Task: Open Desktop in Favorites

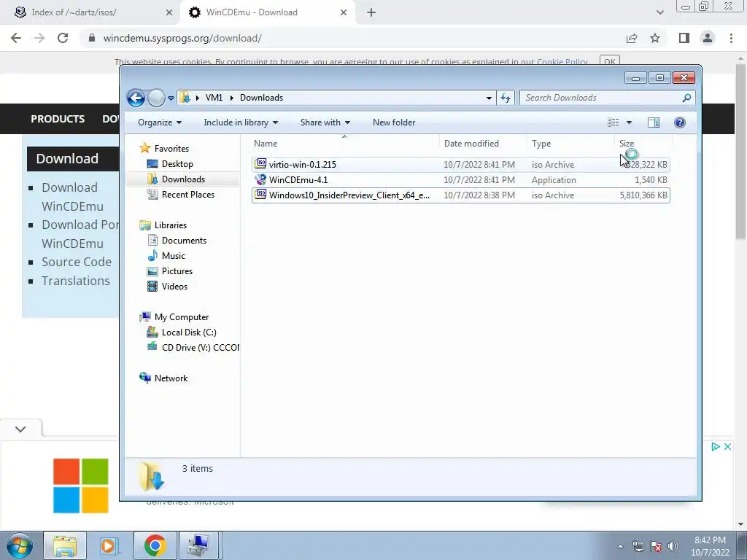Action: coord(177,164)
